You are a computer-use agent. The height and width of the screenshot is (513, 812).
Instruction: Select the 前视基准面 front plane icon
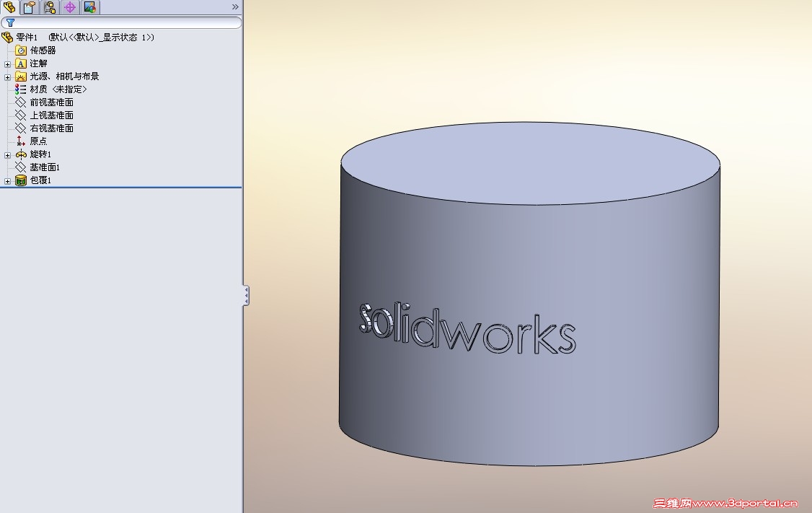(20, 102)
